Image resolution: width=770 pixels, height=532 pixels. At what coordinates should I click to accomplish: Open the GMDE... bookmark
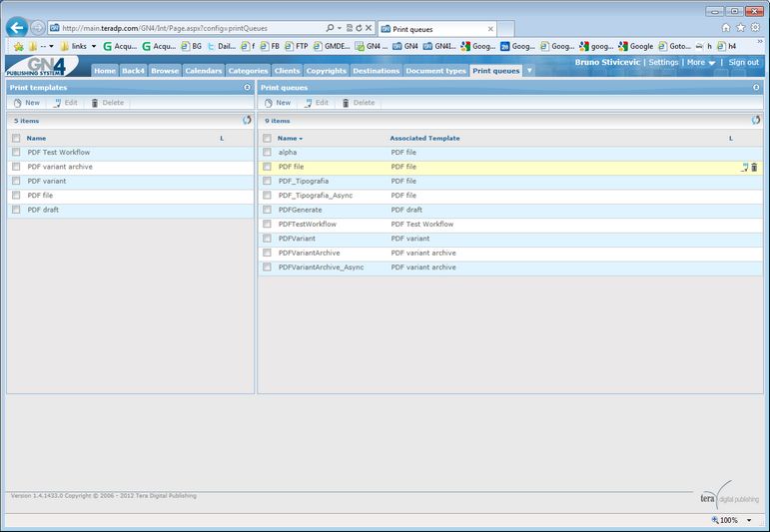click(x=332, y=46)
